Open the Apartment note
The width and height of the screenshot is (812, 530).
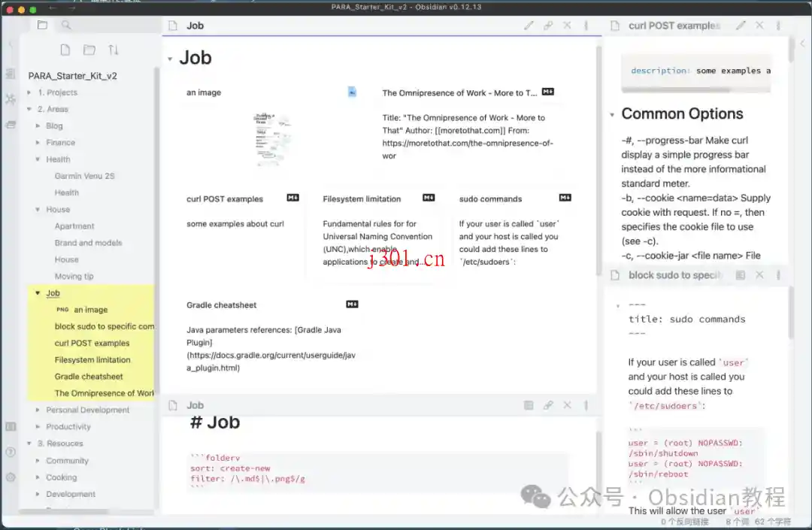[x=74, y=226]
